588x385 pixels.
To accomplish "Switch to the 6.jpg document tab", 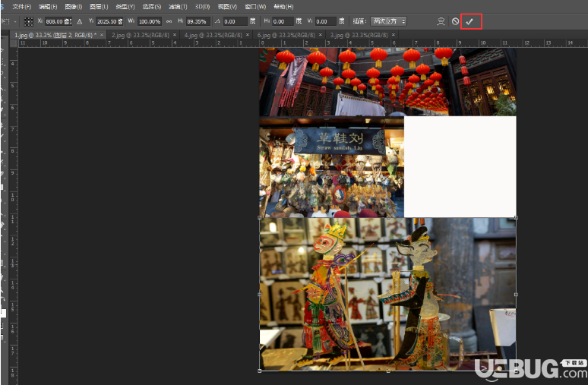I will click(286, 35).
